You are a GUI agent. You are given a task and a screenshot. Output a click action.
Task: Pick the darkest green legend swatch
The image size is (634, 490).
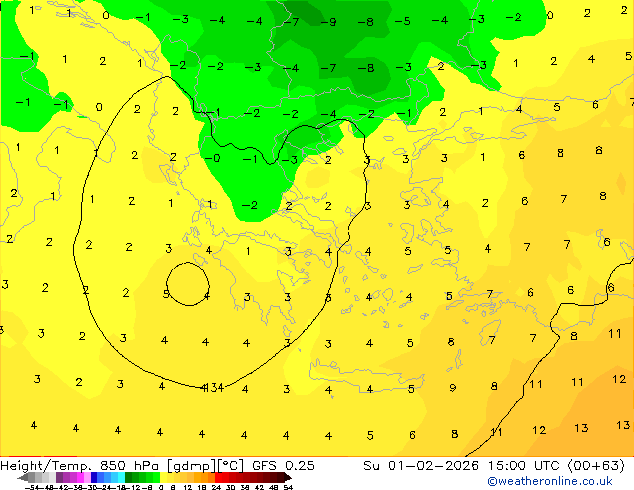[x=128, y=477]
